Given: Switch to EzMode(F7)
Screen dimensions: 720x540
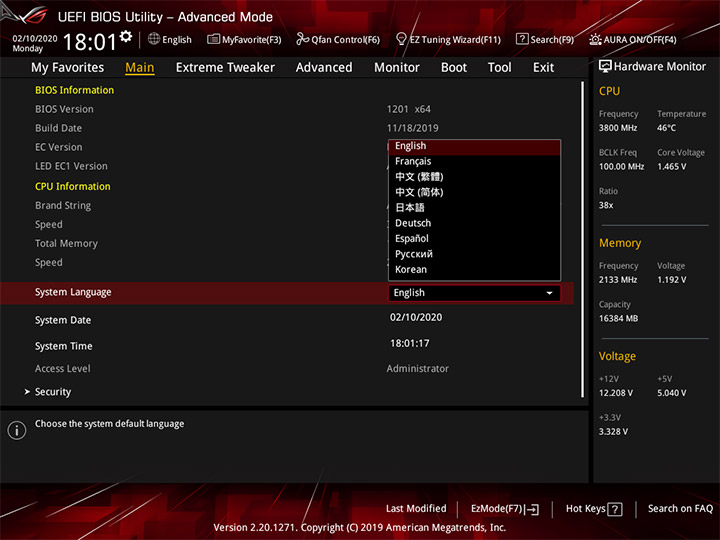Looking at the screenshot, I should pyautogui.click(x=505, y=509).
